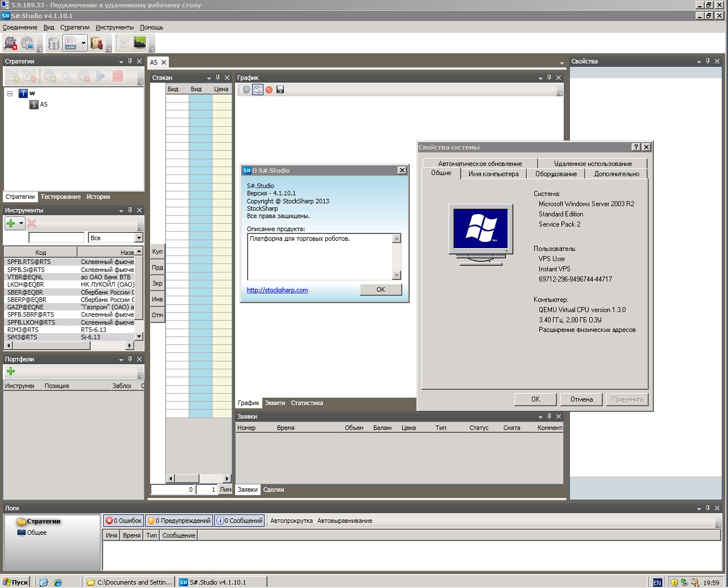This screenshot has height=588, width=728.
Task: Click the instrument search input field
Action: point(56,238)
